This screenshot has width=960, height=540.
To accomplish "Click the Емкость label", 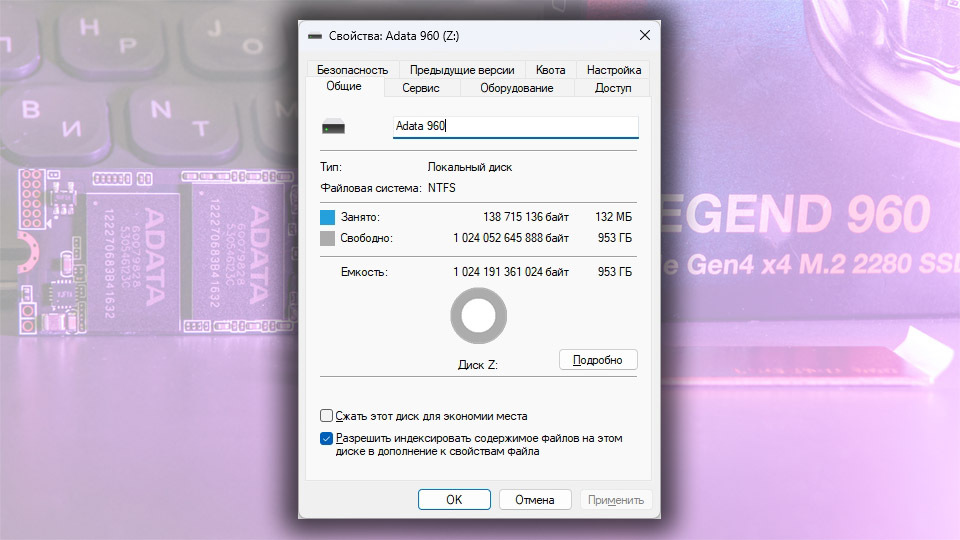I will [x=364, y=272].
